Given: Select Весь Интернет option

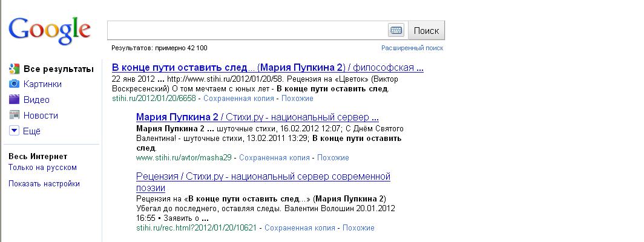Looking at the screenshot, I should (38, 157).
